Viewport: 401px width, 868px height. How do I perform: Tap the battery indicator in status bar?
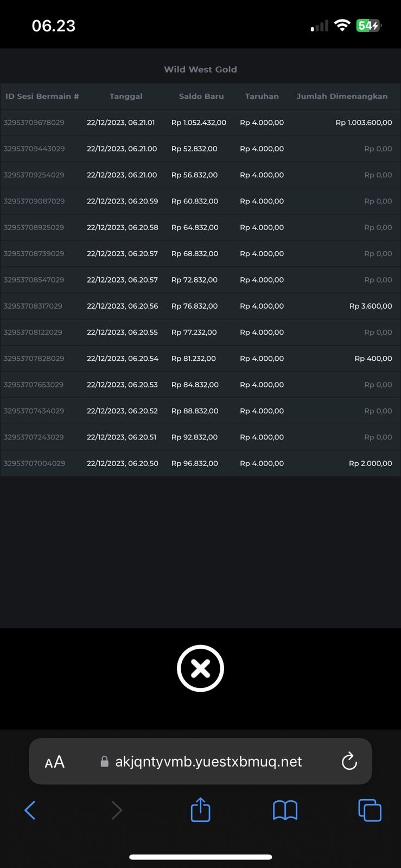point(368,25)
